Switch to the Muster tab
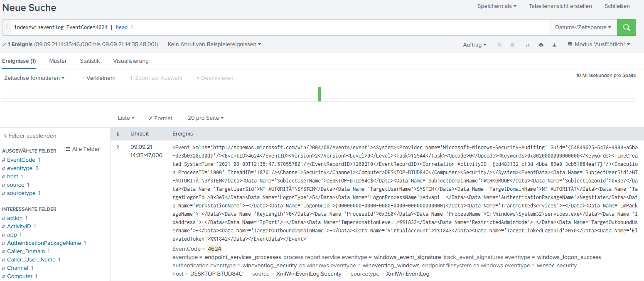The height and width of the screenshot is (281, 644). pyautogui.click(x=58, y=61)
